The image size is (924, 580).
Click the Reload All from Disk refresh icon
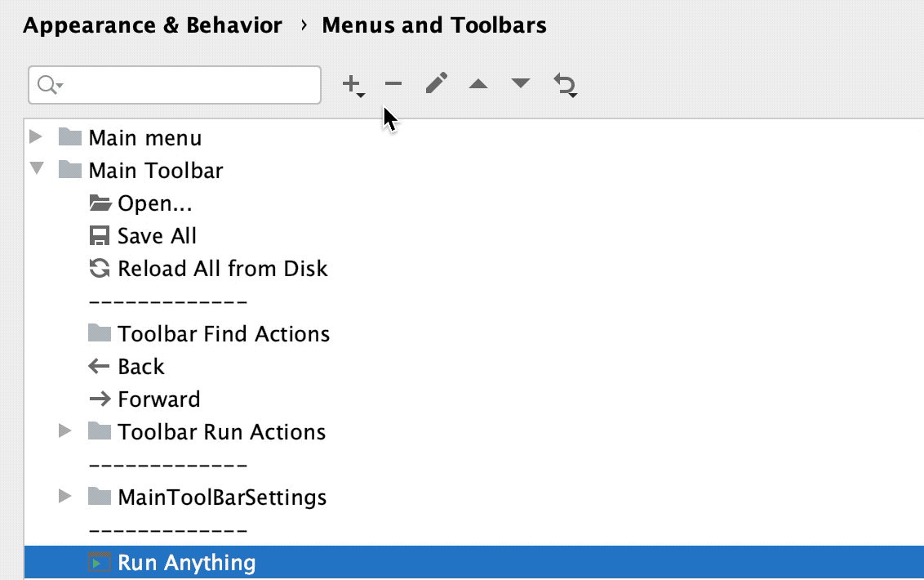[98, 268]
